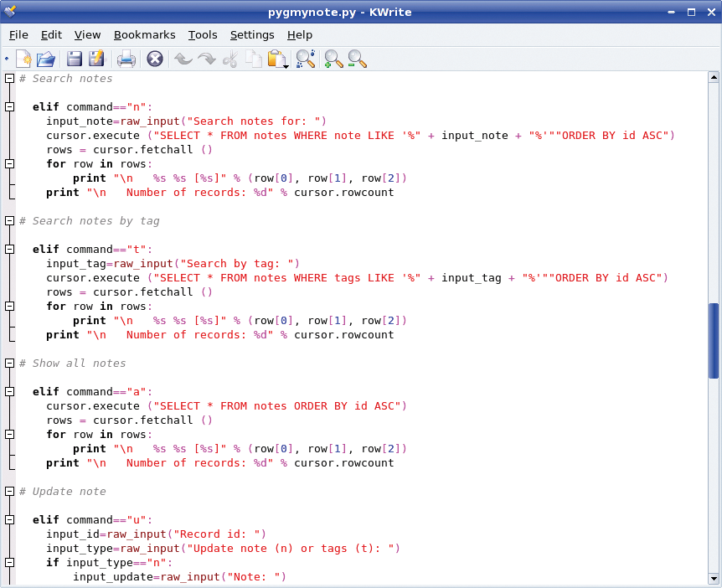The image size is (722, 588).
Task: Click the 'WHERE tags LIKE' SQL string
Action: click(286, 277)
